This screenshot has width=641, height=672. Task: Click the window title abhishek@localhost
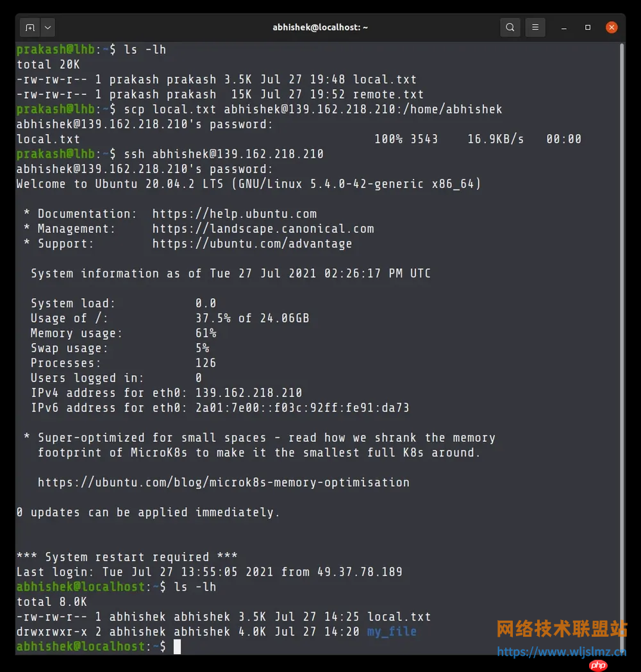(320, 28)
